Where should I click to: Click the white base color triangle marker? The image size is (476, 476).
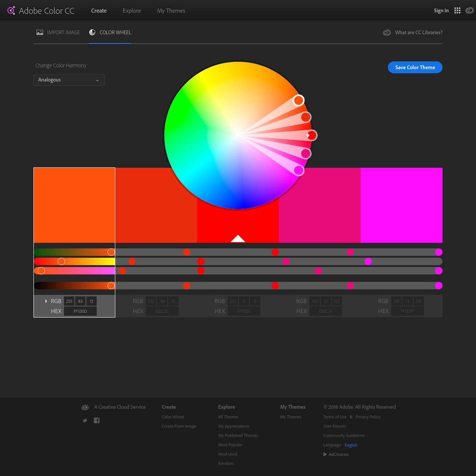pyautogui.click(x=238, y=239)
